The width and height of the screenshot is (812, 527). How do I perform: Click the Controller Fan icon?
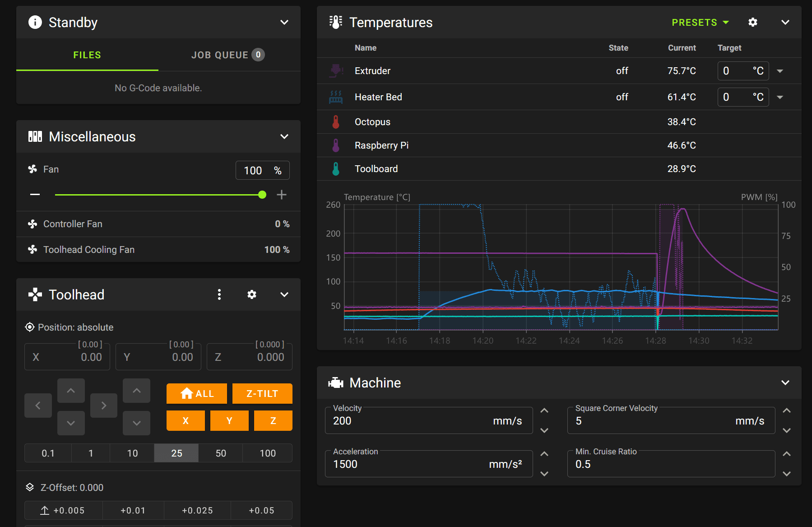point(32,224)
